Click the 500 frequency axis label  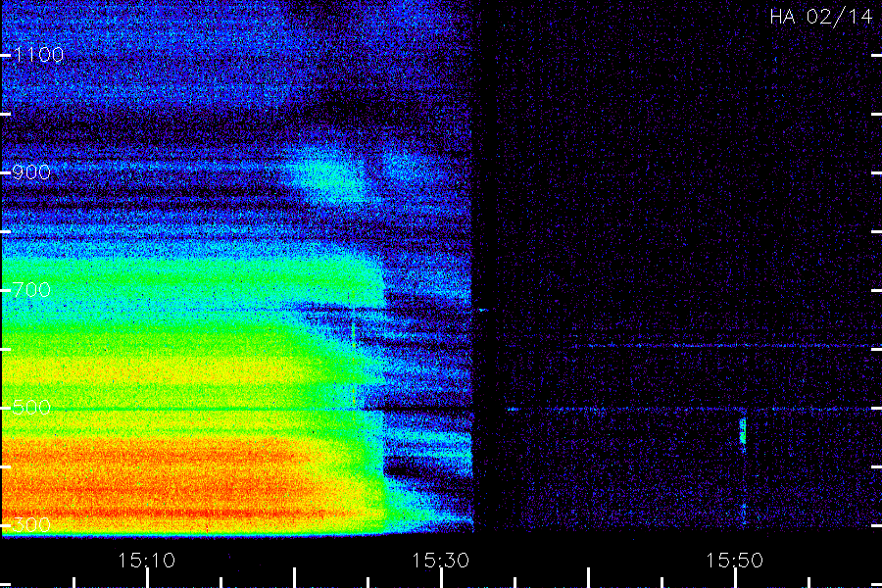tap(31, 408)
